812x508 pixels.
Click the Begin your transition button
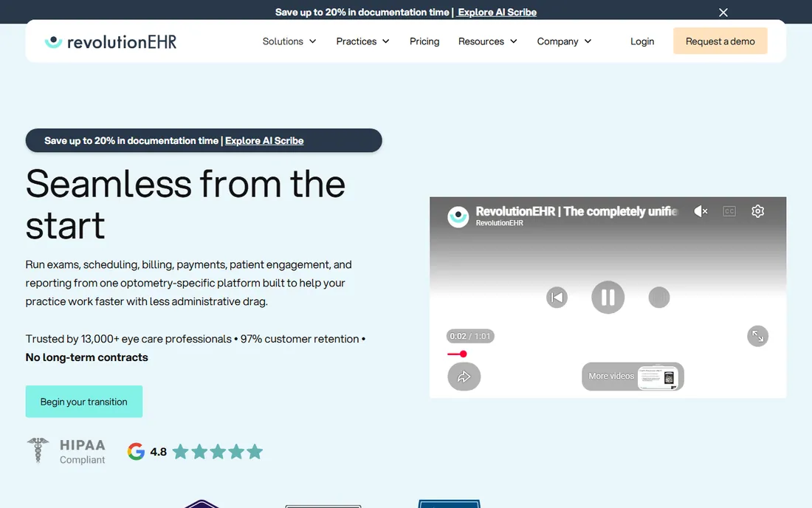tap(84, 402)
